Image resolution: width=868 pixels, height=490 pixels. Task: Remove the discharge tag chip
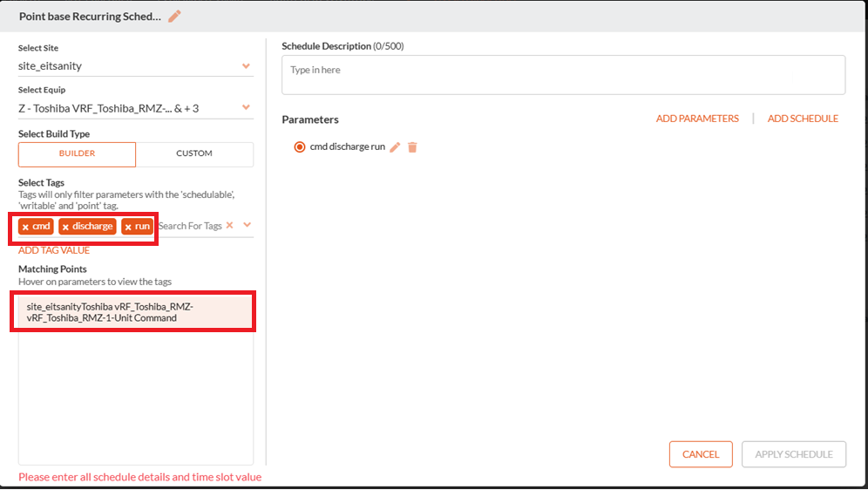pyautogui.click(x=65, y=227)
